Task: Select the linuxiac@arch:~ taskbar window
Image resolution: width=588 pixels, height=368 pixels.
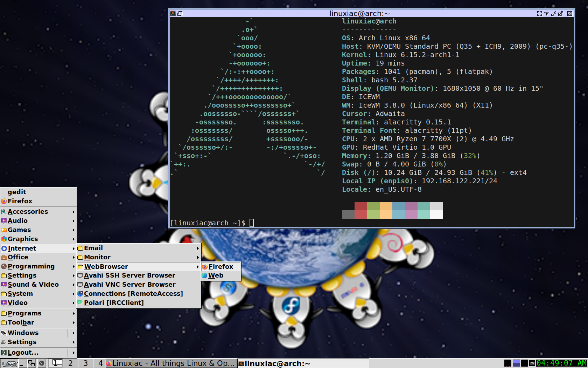Action: point(303,363)
